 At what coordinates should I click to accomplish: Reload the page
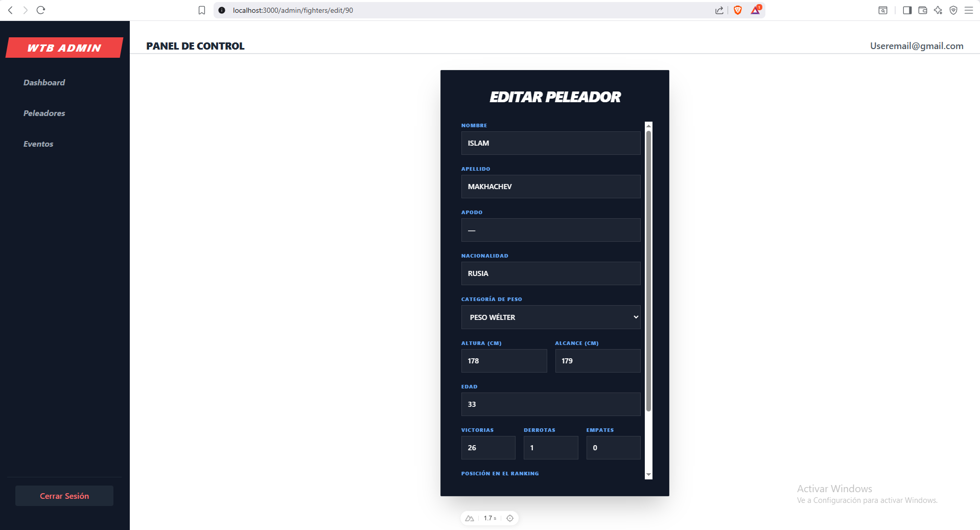point(41,10)
